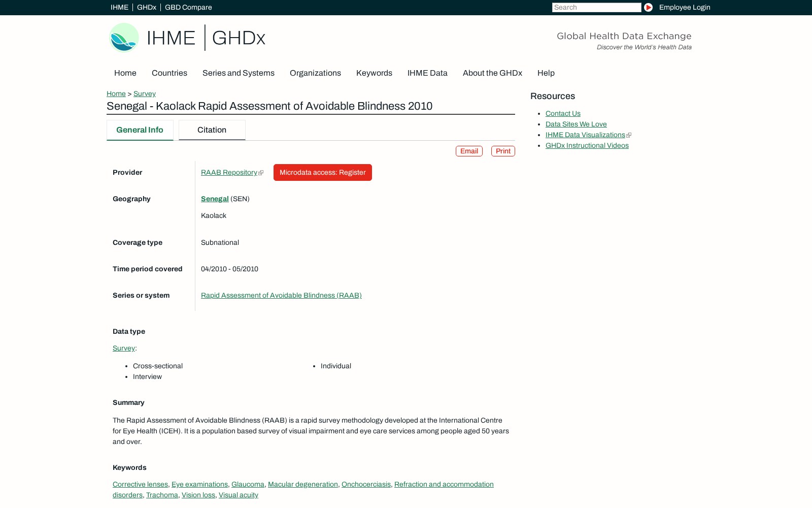Open the Vision loss keyword
Image resolution: width=812 pixels, height=508 pixels.
[x=198, y=495]
